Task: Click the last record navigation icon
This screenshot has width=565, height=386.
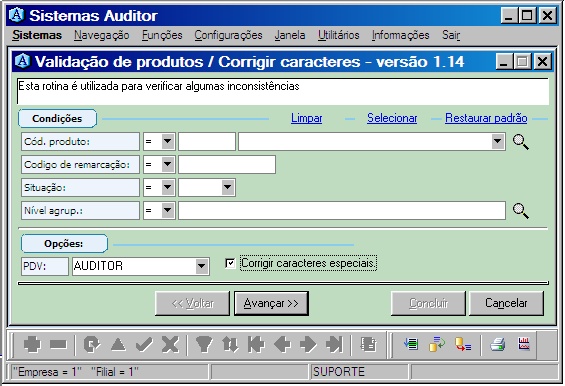Action: [334, 345]
